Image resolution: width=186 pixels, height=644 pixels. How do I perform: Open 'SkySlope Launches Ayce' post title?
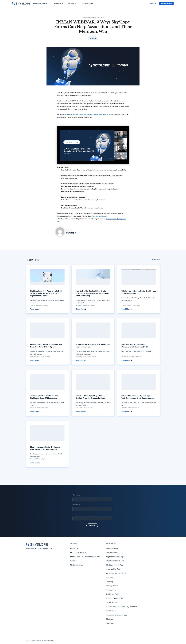[x=46, y=293]
